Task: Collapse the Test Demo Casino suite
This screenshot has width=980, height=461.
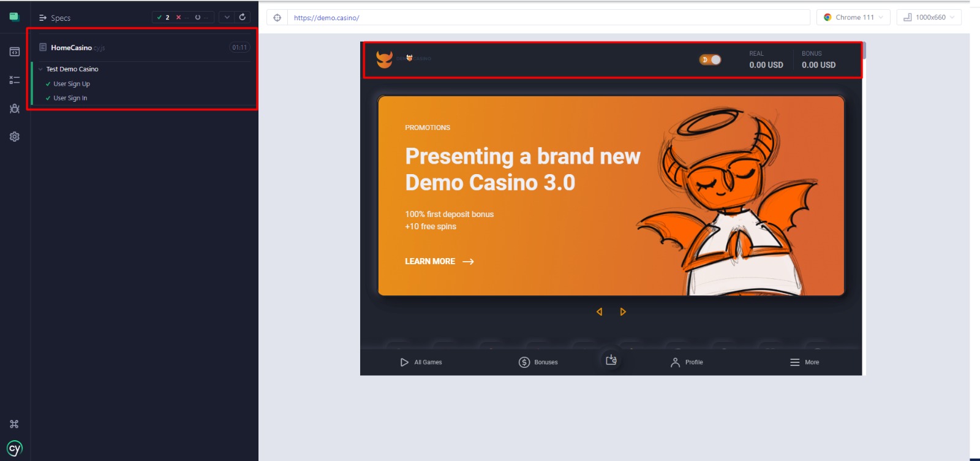Action: 40,69
